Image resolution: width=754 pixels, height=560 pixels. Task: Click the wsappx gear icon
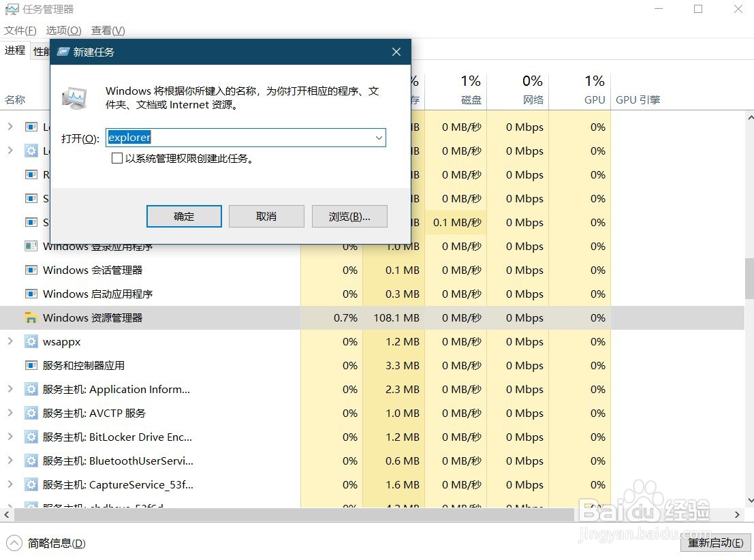[x=31, y=341]
